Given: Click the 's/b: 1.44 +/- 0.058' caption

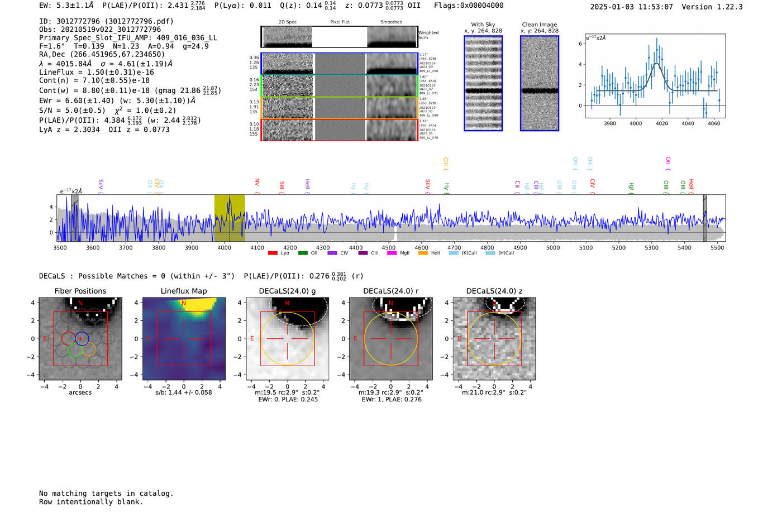Looking at the screenshot, I should 184,392.
